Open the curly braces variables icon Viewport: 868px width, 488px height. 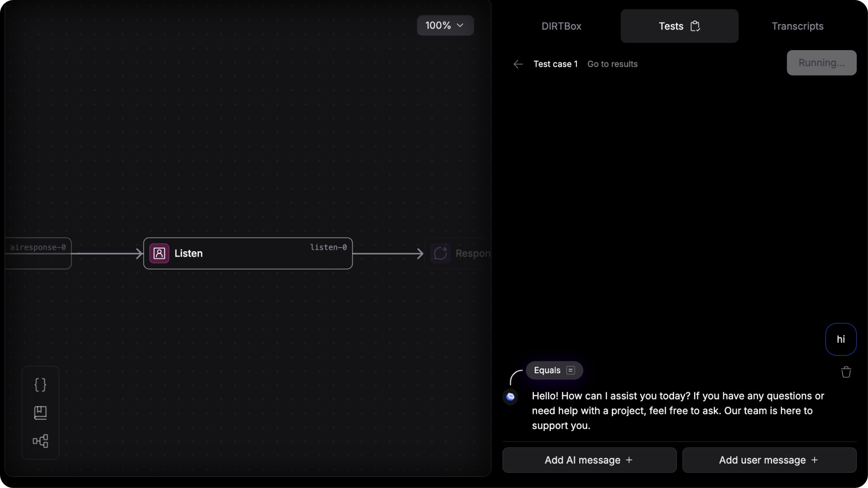40,385
